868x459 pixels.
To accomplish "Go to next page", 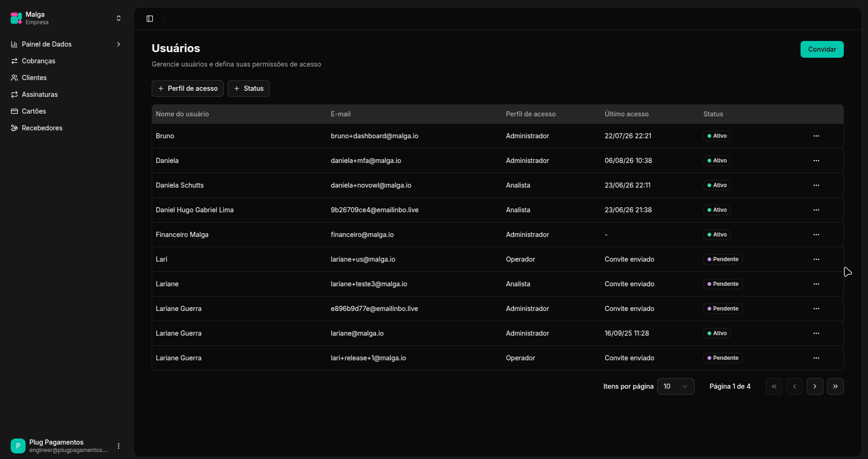I will (x=815, y=386).
